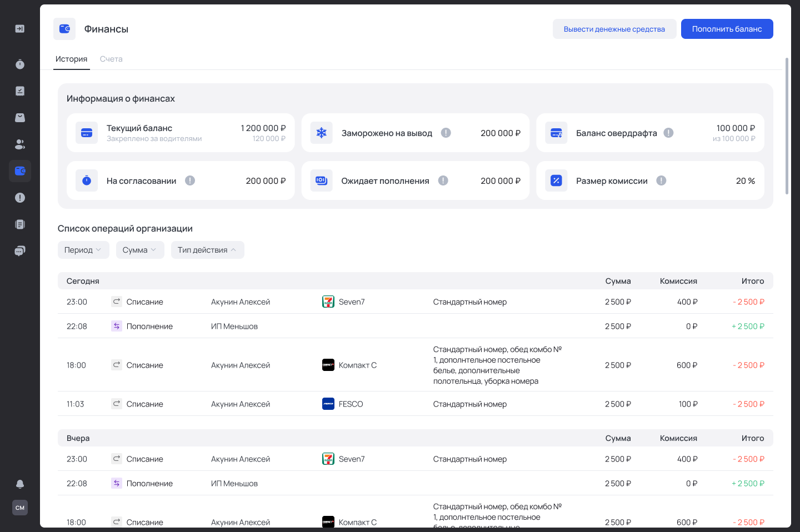Click yesterday's Пополнение operation label
This screenshot has width=800, height=532.
click(x=149, y=483)
